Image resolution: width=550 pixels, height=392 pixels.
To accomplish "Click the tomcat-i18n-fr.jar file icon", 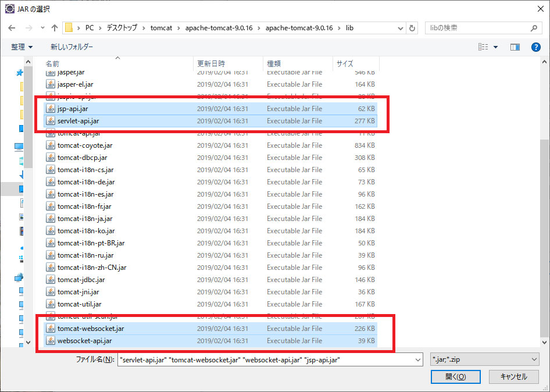I will pos(51,206).
